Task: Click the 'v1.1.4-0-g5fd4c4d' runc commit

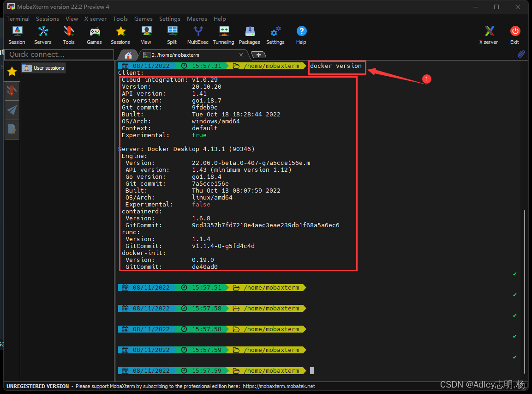Action: (x=223, y=246)
